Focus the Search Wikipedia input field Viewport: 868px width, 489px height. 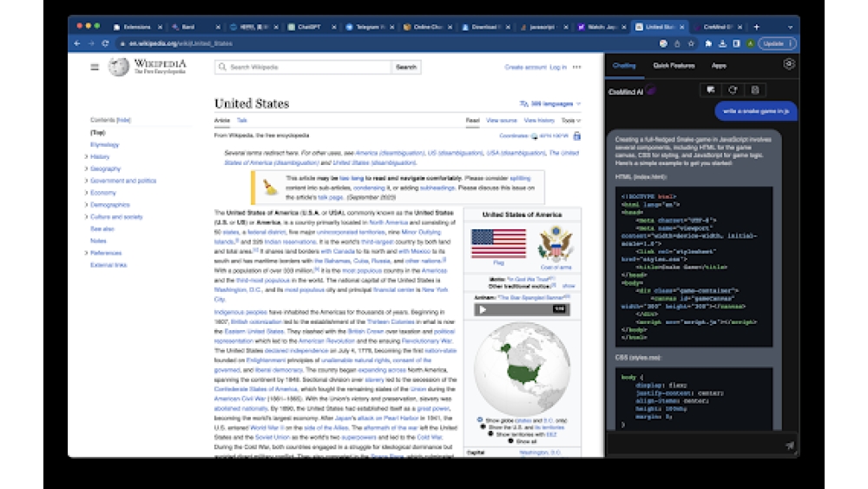point(303,67)
